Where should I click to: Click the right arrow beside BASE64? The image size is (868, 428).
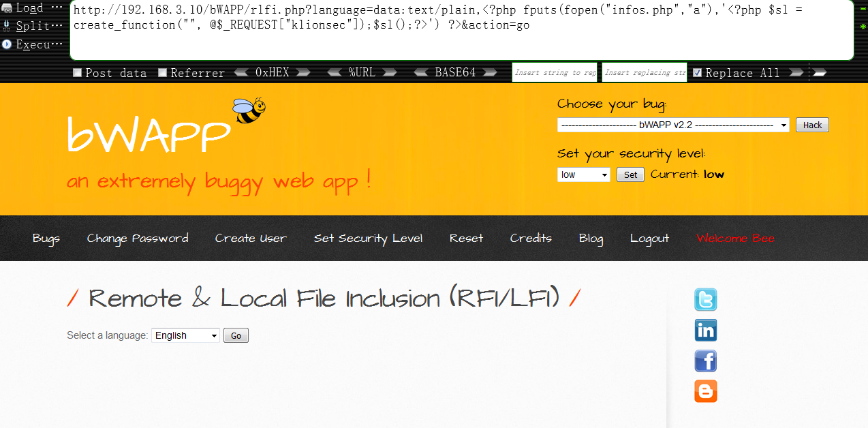coord(491,72)
